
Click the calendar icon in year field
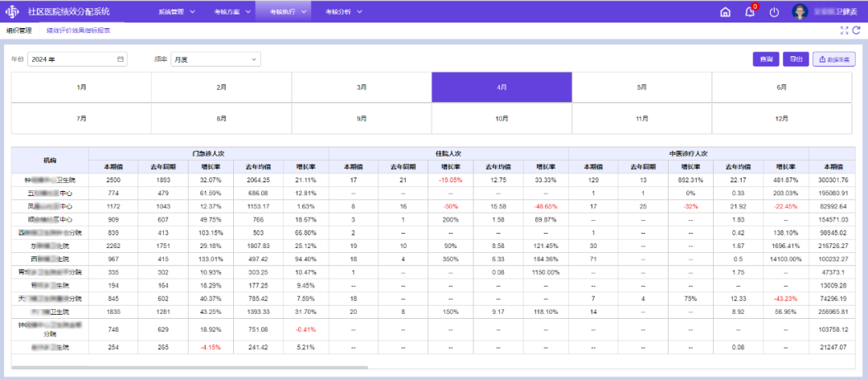point(121,59)
